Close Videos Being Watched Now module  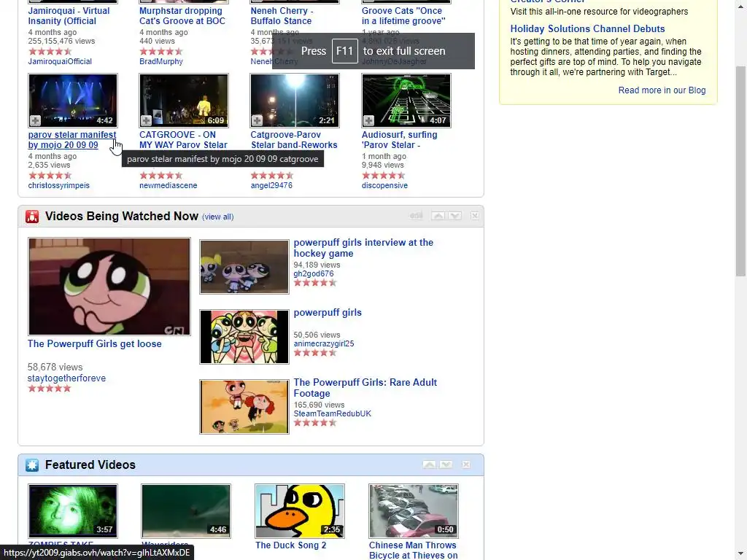point(474,216)
